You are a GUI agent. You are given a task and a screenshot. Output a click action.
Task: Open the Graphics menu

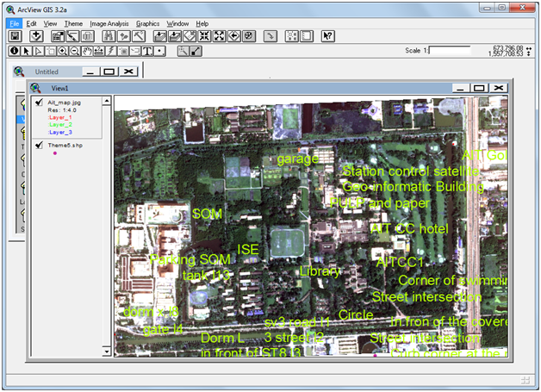(x=148, y=23)
